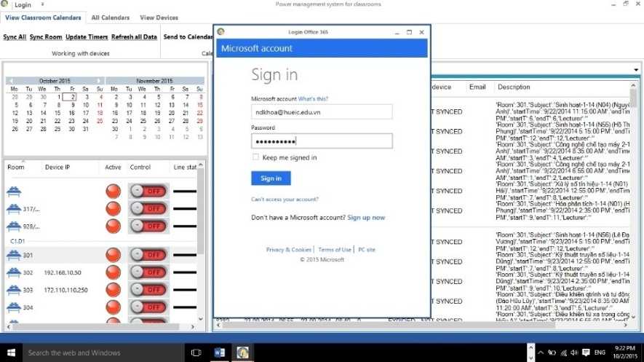The width and height of the screenshot is (644, 362).
Task: Click Refresh all Data command
Action: (x=134, y=37)
